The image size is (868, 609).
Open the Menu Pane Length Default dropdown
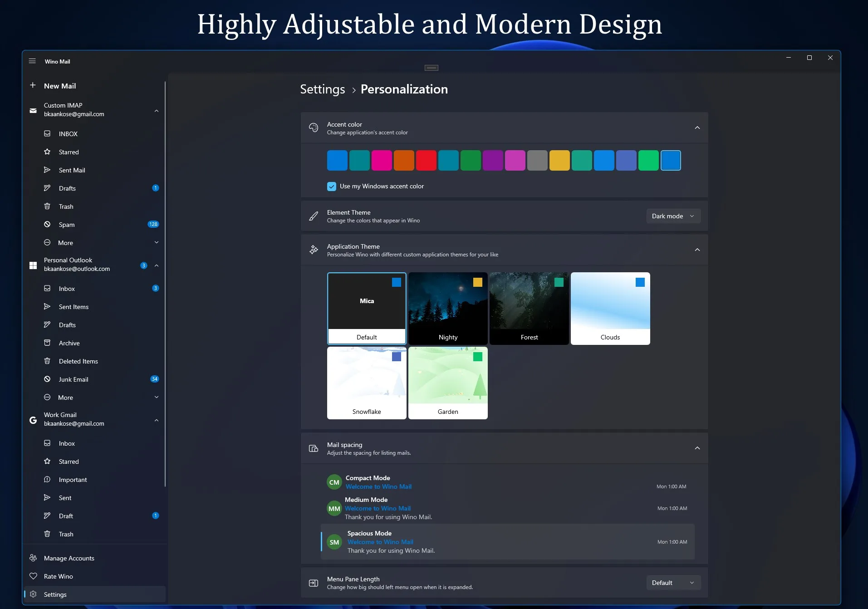coord(673,583)
